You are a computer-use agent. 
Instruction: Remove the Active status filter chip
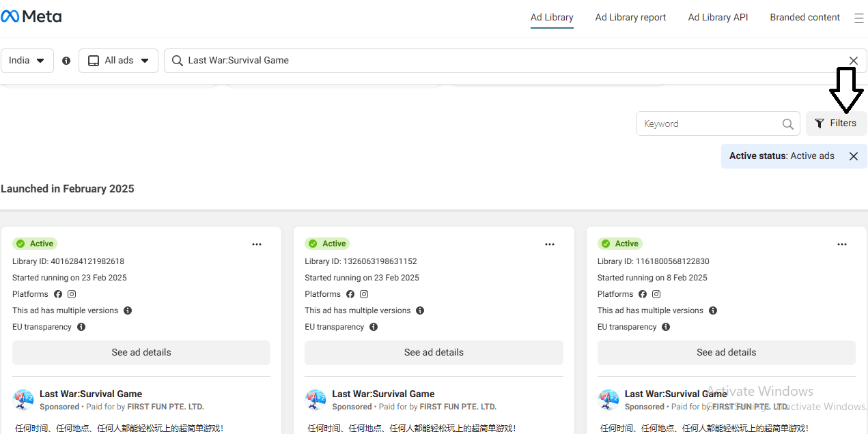click(853, 156)
